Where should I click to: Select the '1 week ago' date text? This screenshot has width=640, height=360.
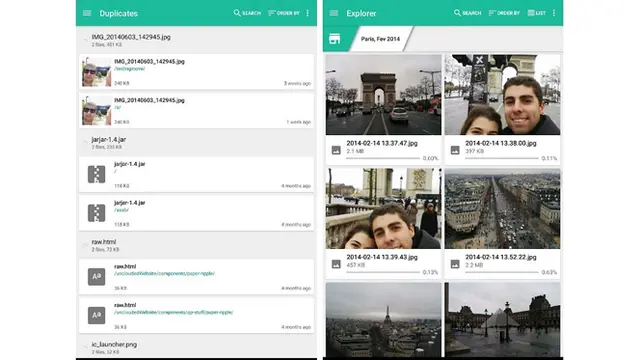pyautogui.click(x=299, y=122)
